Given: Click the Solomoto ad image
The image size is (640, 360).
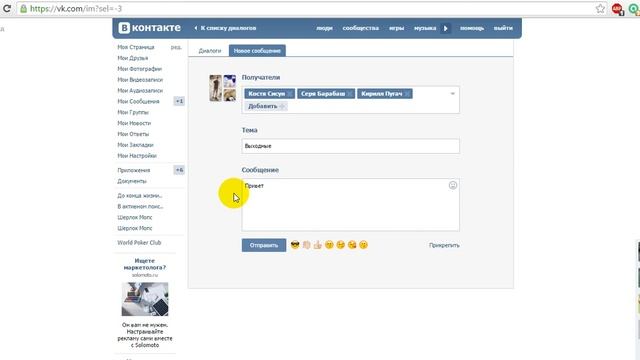Looking at the screenshot, I should pyautogui.click(x=145, y=299).
